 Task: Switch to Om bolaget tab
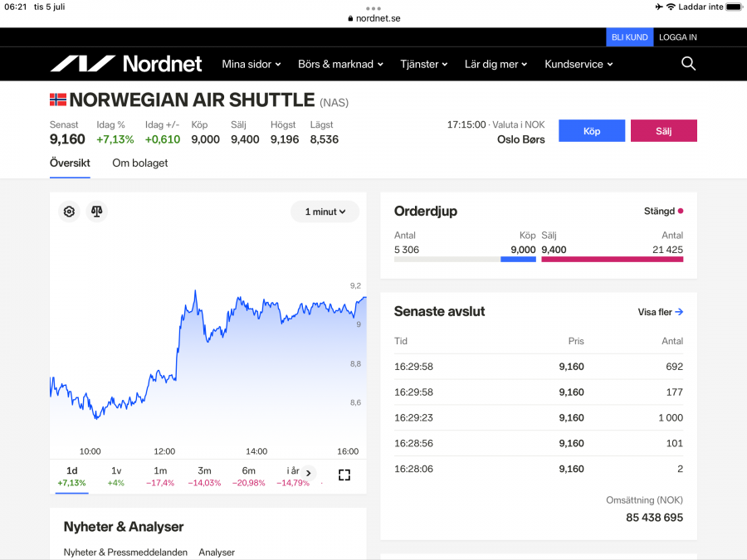(140, 163)
